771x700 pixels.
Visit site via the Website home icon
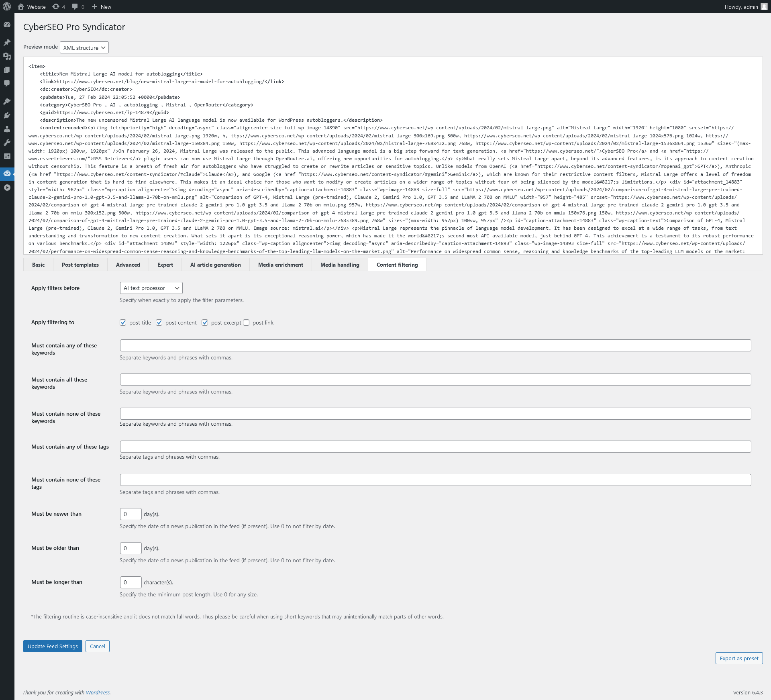[21, 6]
